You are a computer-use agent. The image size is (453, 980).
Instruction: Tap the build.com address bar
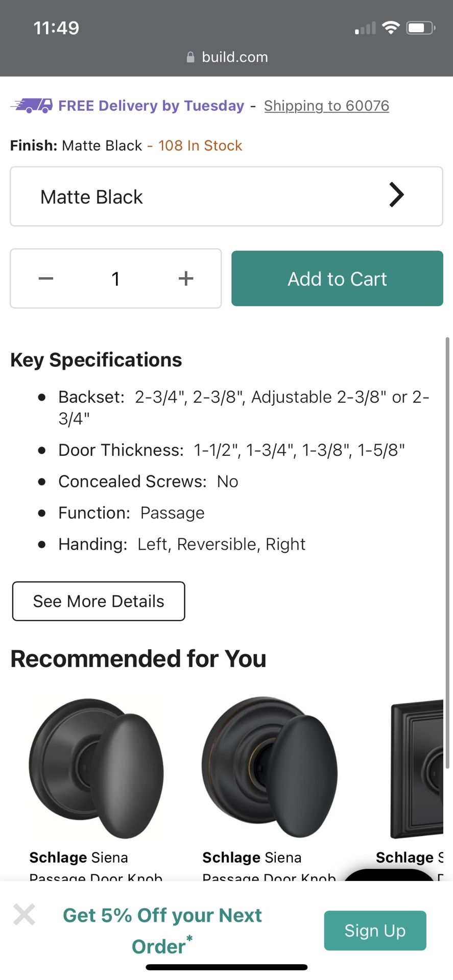click(x=227, y=57)
